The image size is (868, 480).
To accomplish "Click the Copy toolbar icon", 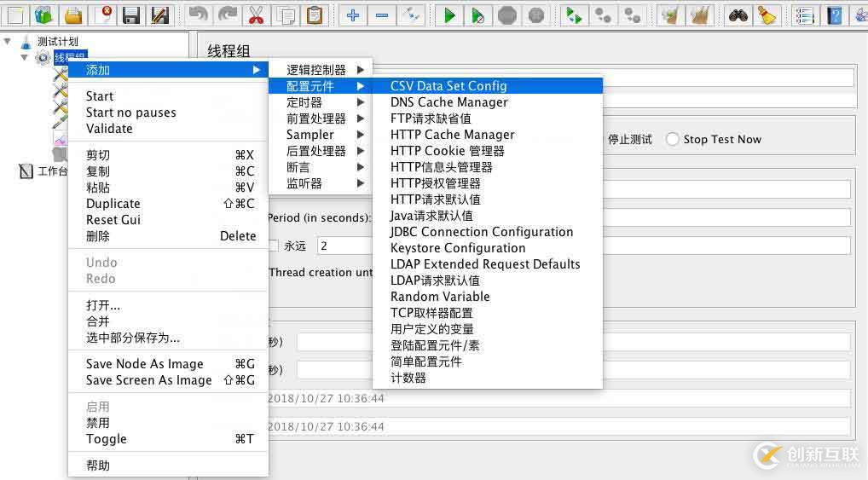I will point(286,15).
